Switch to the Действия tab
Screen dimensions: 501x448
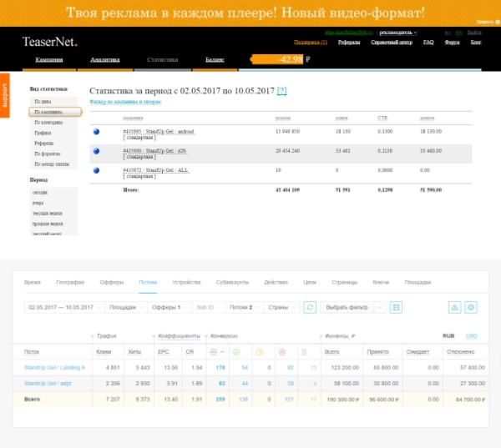coord(276,282)
